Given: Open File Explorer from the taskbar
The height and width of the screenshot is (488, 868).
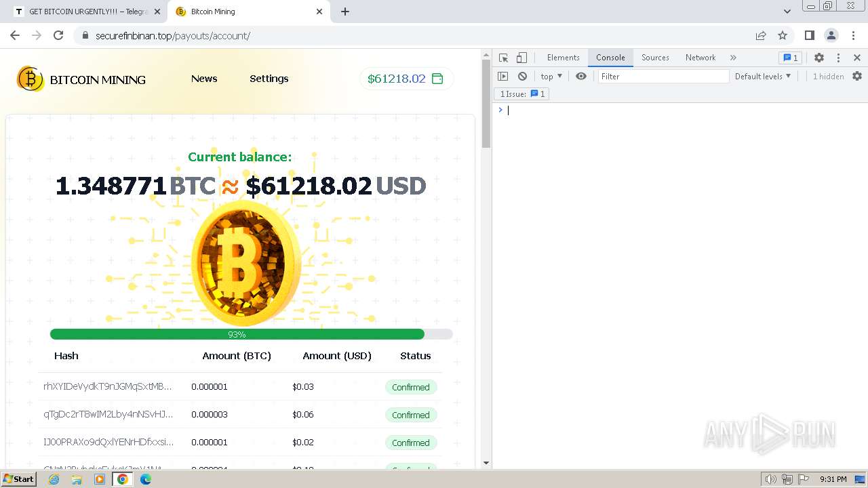Looking at the screenshot, I should 77,479.
